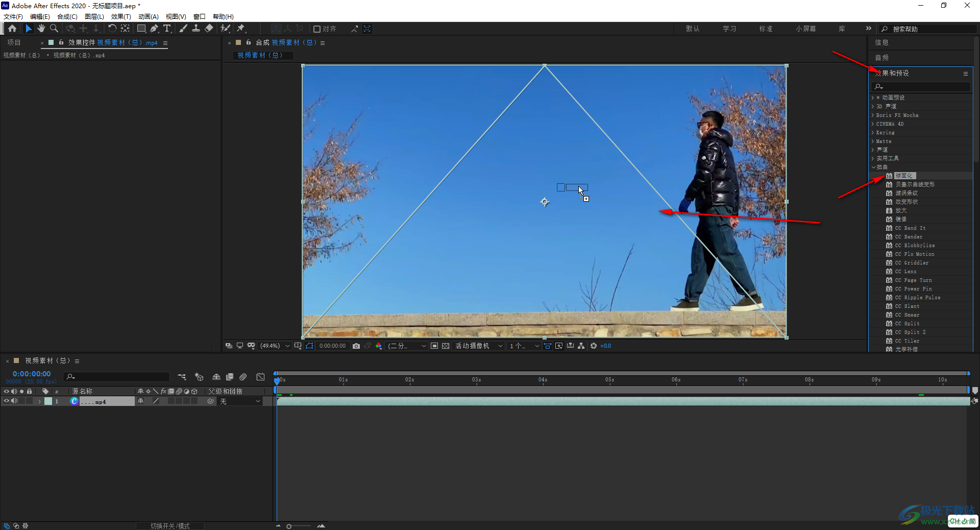Click the reset exposure icon
This screenshot has width=980, height=530.
(594, 346)
